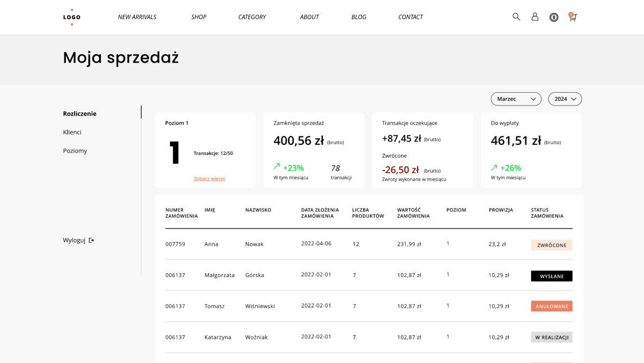Expand the Marzec month dropdown
This screenshot has height=363, width=644.
tap(516, 99)
